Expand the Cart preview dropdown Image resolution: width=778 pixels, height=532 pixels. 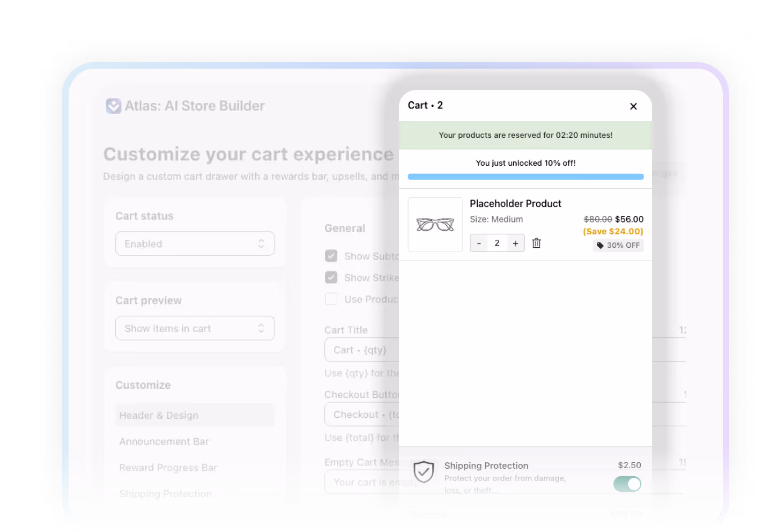tap(195, 328)
